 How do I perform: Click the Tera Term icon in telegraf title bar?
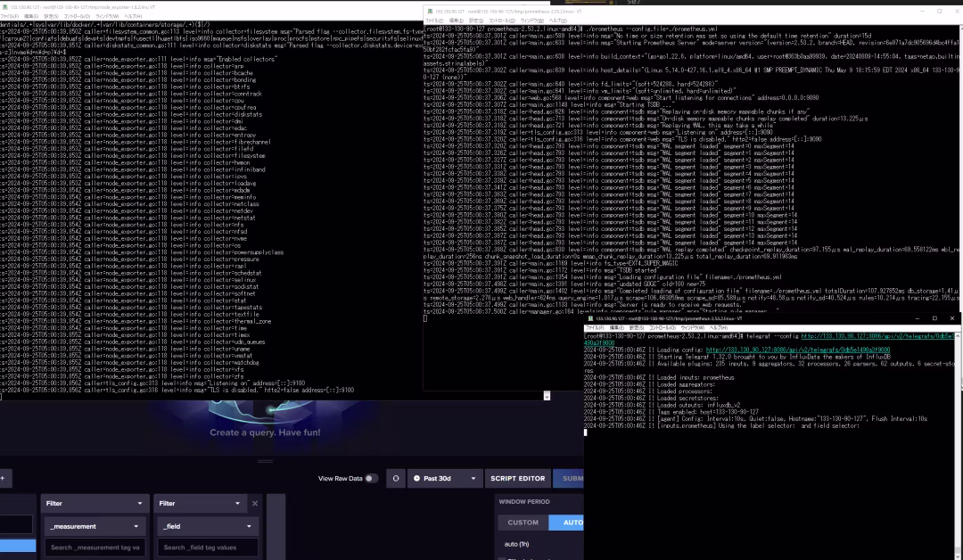(x=591, y=318)
